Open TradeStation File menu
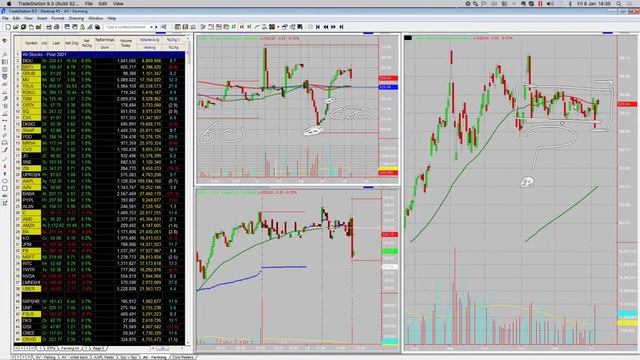This screenshot has width=640, height=360. point(5,18)
